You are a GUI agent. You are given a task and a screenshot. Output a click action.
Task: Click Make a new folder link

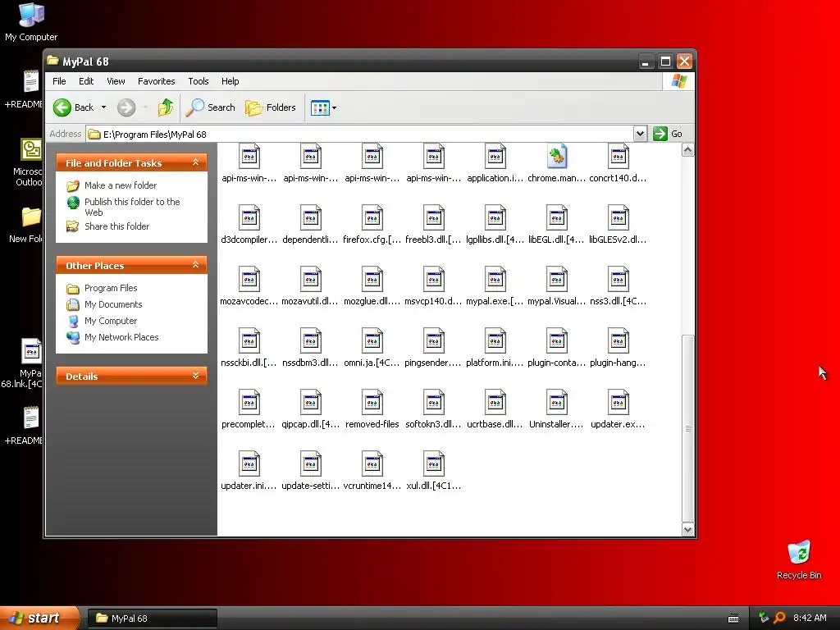pos(121,185)
